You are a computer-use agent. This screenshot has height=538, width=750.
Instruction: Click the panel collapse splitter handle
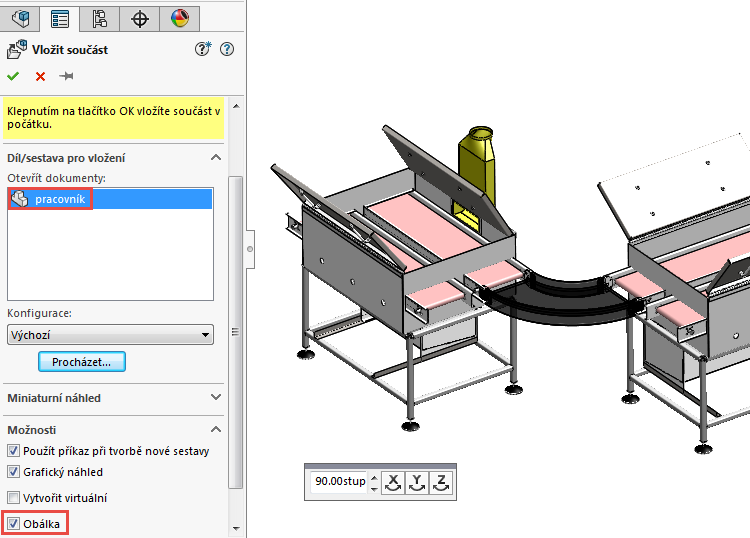click(250, 249)
